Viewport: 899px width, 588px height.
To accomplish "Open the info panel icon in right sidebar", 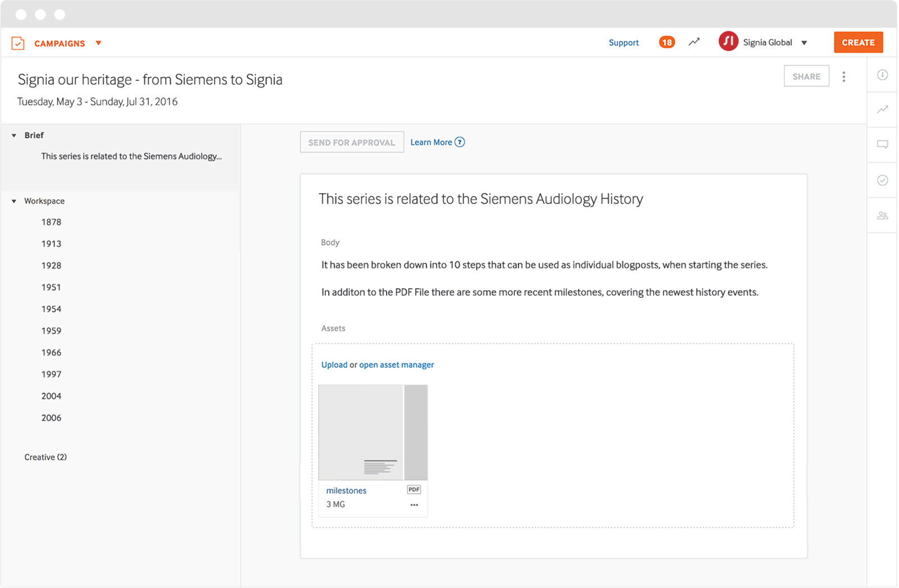I will point(883,75).
